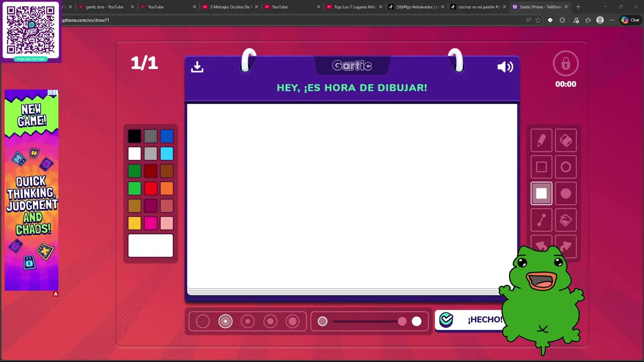Choose the largest brush size
The image size is (644, 362).
[293, 321]
